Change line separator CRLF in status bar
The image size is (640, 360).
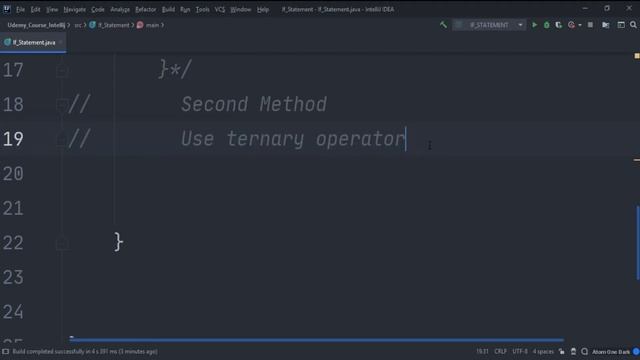click(500, 351)
